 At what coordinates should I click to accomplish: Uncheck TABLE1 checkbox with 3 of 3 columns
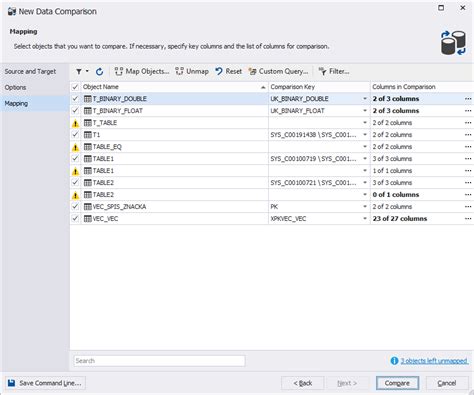coord(75,159)
